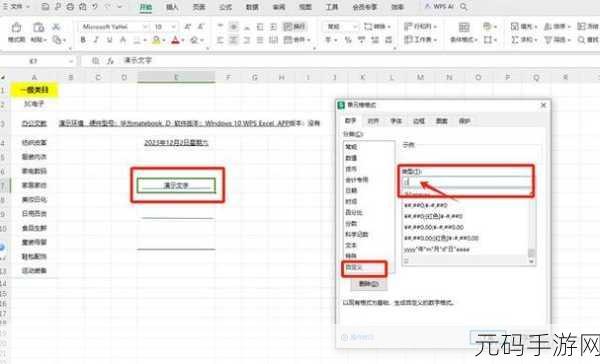This screenshot has height=364, width=600.
Task: Click the Decrease Font Size (A-) icon
Action: coord(201,27)
